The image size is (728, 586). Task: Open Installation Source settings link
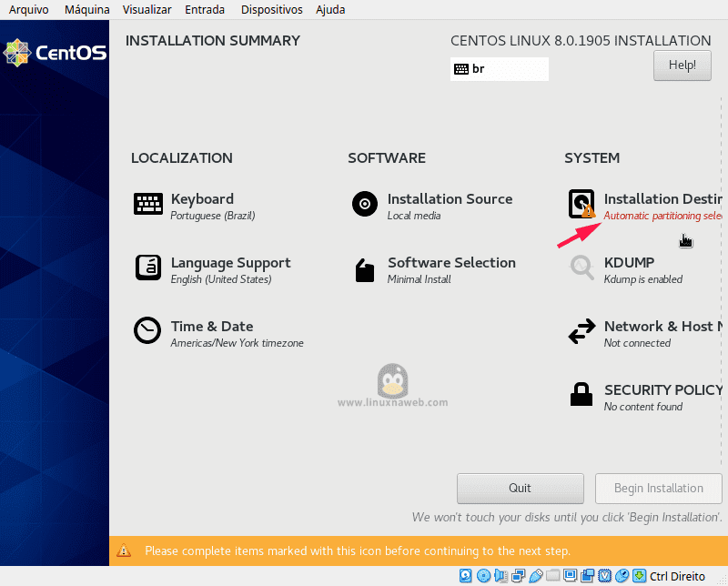pos(450,199)
